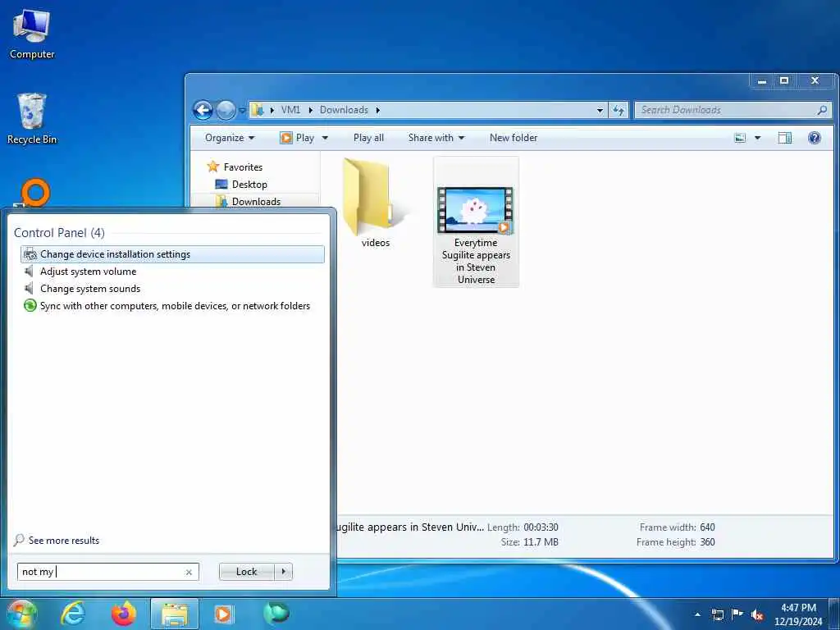
Task: Click the Explorer Back arrow button
Action: click(x=203, y=110)
